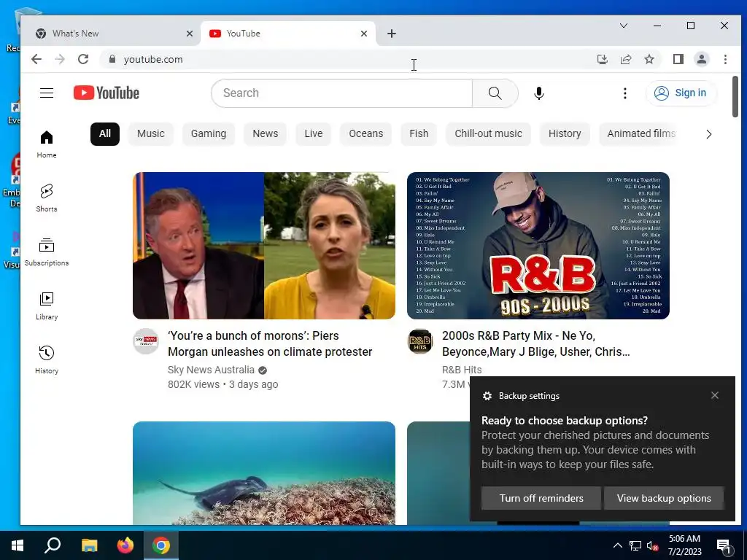Start voice search with microphone icon
747x560 pixels.
coord(539,93)
